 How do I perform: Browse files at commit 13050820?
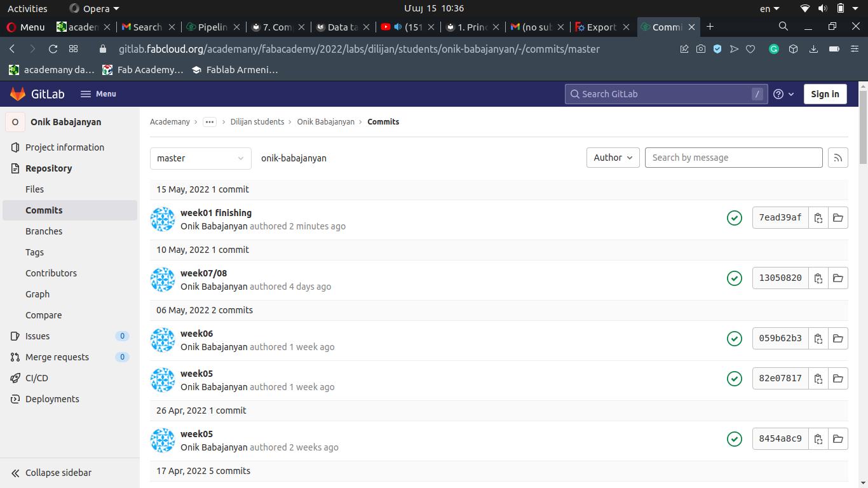[838, 278]
